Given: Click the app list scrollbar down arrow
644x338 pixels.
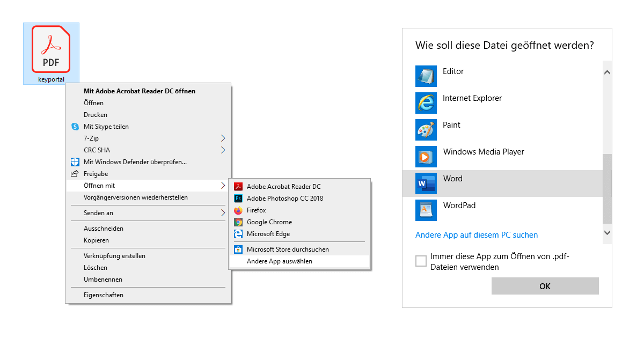Looking at the screenshot, I should pyautogui.click(x=607, y=233).
